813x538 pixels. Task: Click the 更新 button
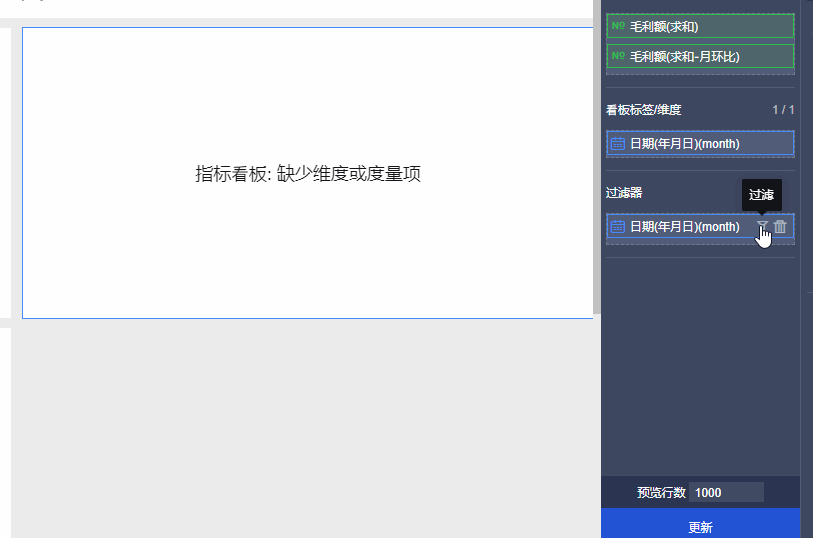click(700, 523)
